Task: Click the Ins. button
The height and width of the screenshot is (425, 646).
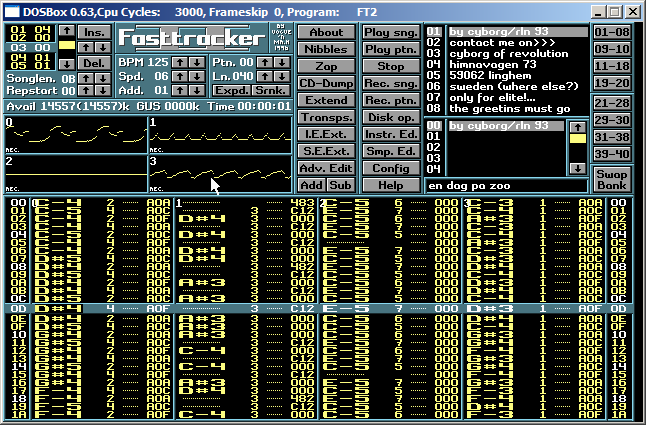Action: coord(95,32)
